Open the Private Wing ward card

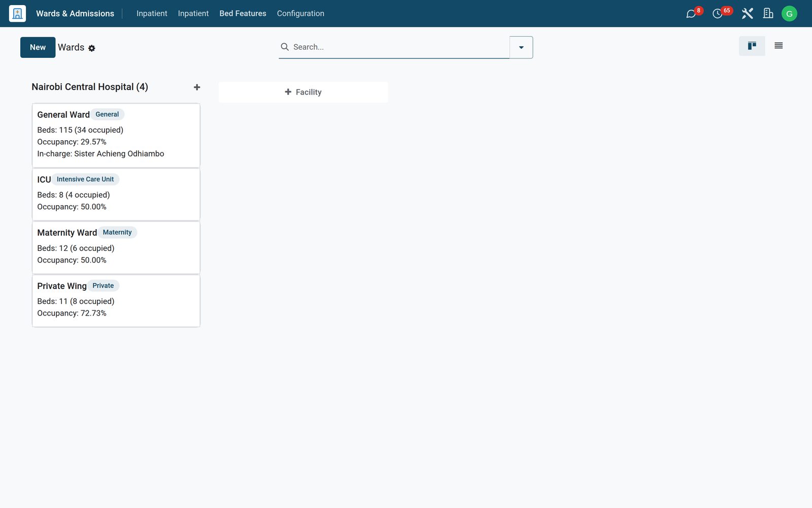[x=116, y=301]
